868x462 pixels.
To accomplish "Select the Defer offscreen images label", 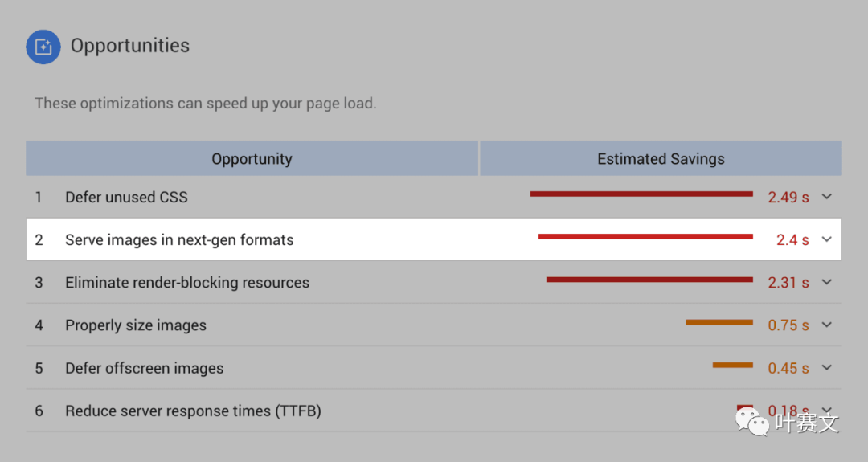I will (x=145, y=368).
